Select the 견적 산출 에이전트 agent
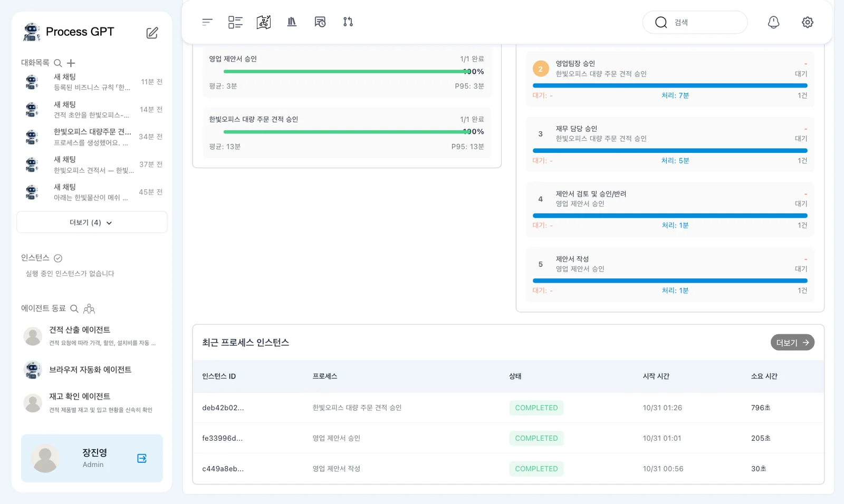 pyautogui.click(x=91, y=336)
